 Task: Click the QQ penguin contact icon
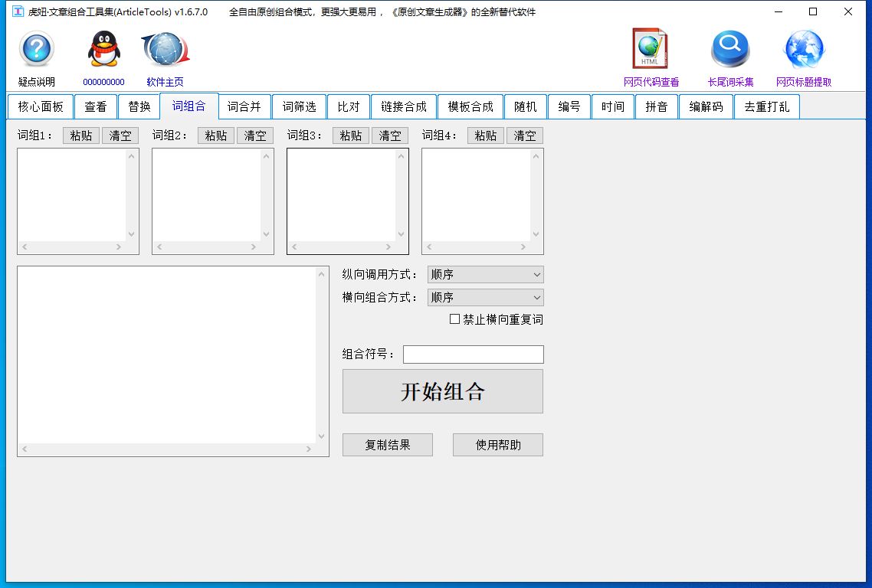click(104, 49)
